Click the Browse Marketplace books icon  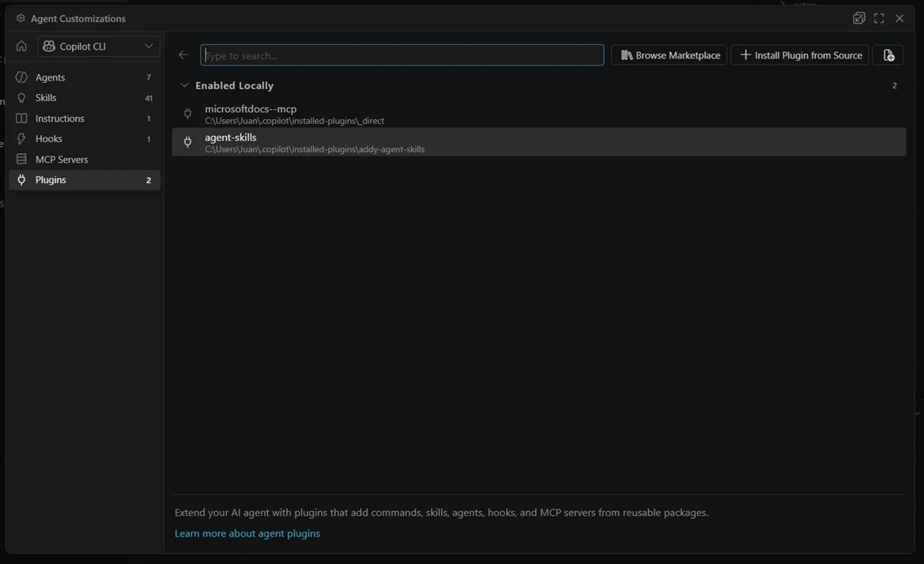(627, 55)
